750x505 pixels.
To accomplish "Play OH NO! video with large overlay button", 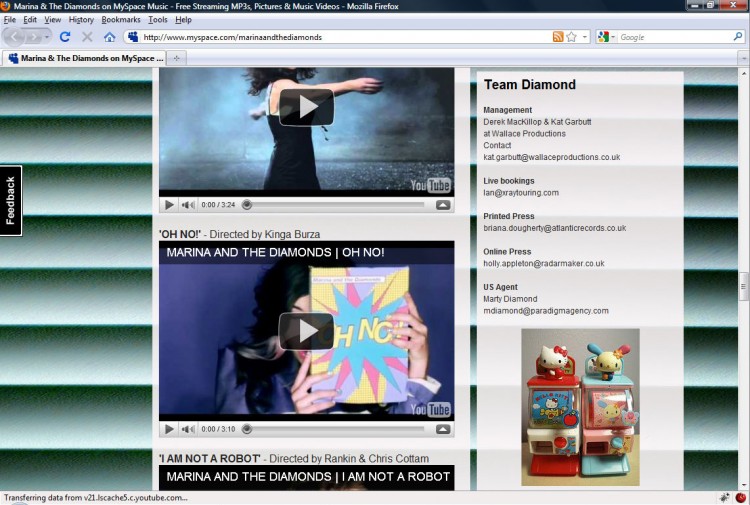I will point(306,331).
